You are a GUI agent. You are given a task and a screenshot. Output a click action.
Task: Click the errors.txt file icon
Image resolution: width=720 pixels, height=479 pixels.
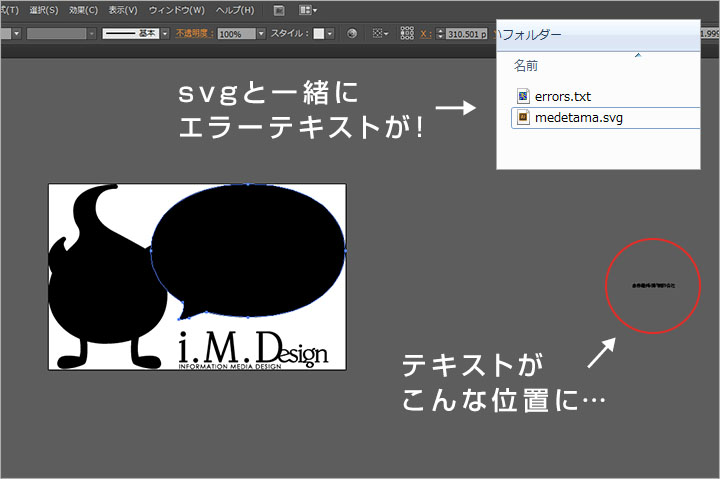click(523, 96)
